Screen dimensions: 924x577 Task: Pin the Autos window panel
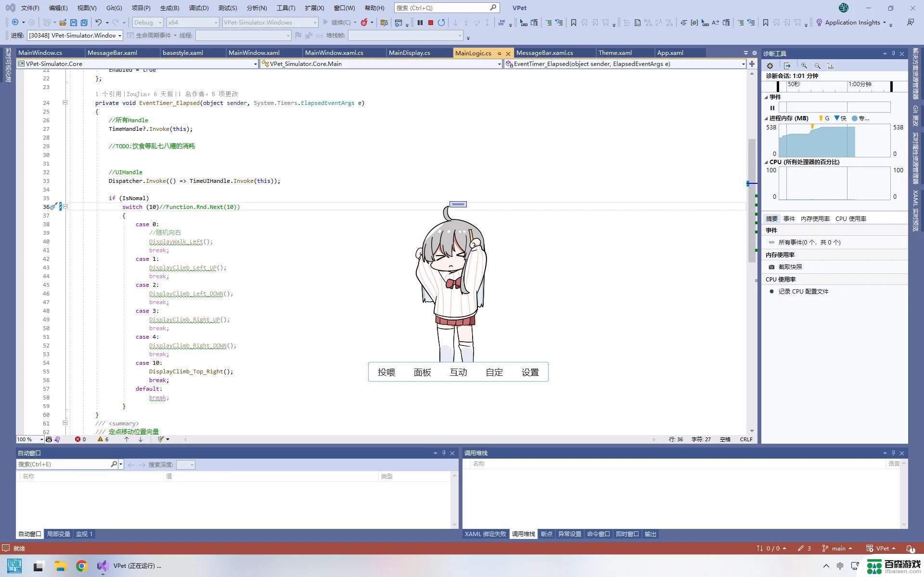(x=444, y=453)
